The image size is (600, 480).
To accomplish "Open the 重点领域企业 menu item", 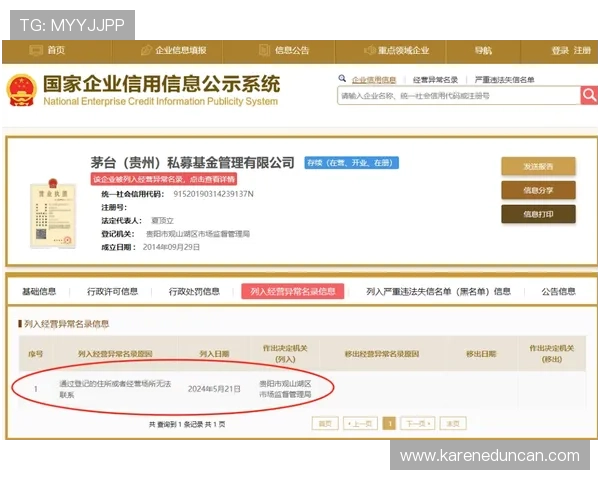I will coord(403,50).
